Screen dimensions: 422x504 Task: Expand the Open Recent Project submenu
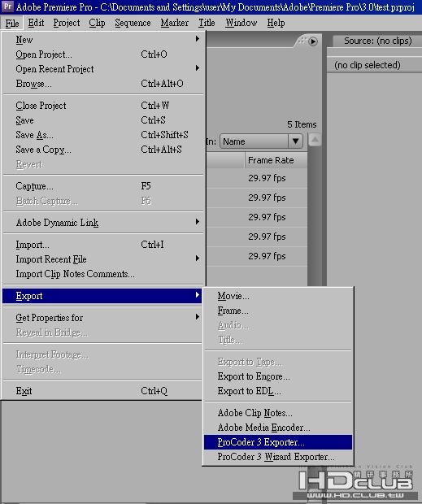pyautogui.click(x=103, y=69)
